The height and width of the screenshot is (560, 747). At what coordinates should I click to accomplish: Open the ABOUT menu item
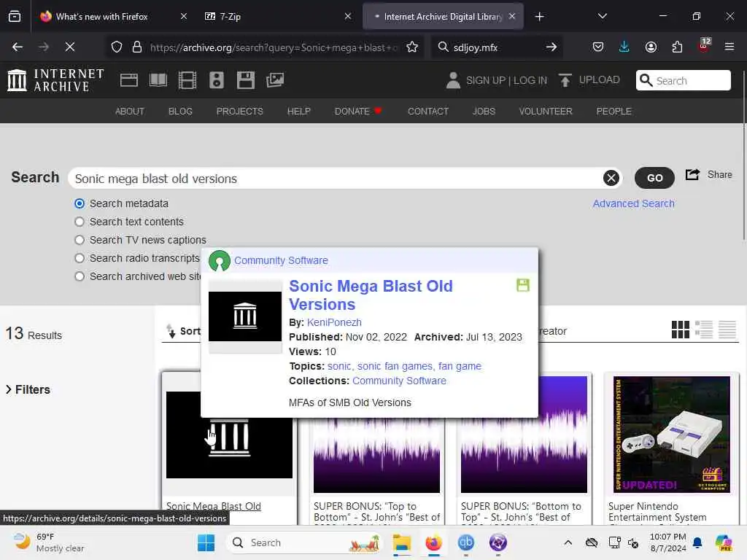tap(130, 112)
